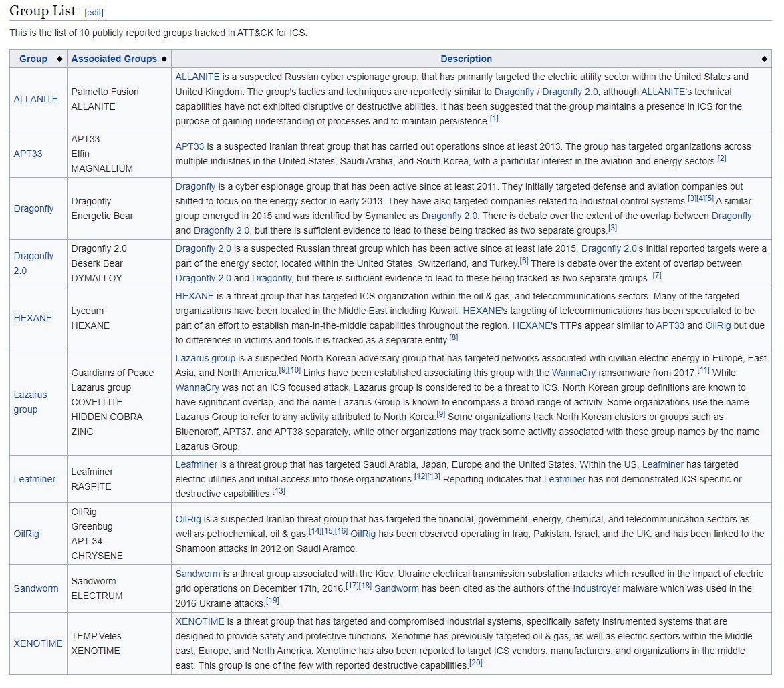Open Dragonfly 2.0 link in Group column
This screenshot has width=784, height=688.
[x=33, y=263]
